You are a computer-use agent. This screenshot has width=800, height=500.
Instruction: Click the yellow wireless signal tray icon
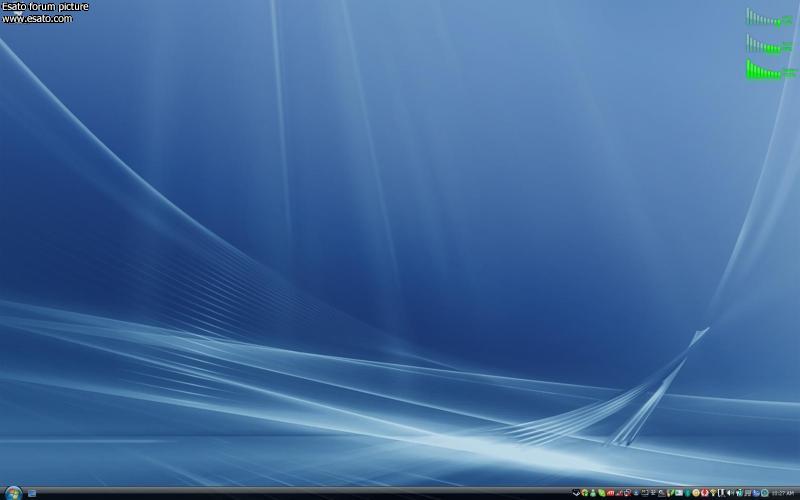click(713, 493)
